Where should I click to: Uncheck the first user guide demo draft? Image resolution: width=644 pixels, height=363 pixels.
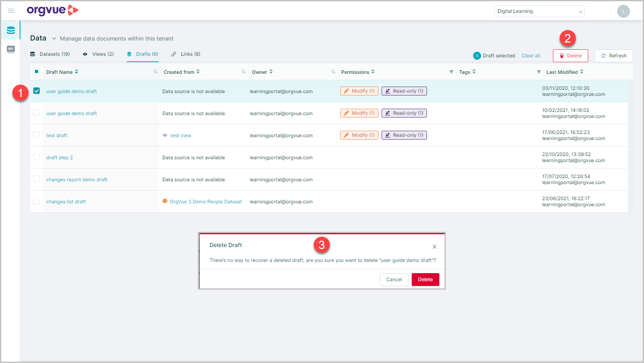(x=37, y=91)
